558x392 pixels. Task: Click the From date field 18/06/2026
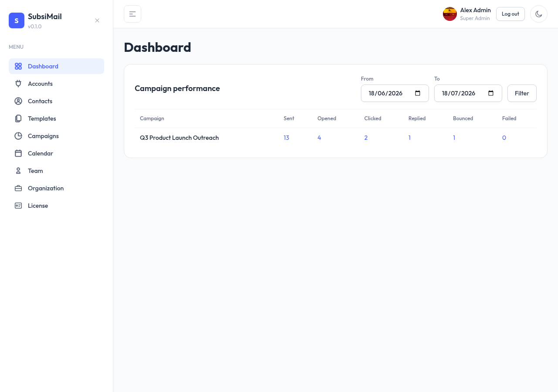click(x=395, y=93)
